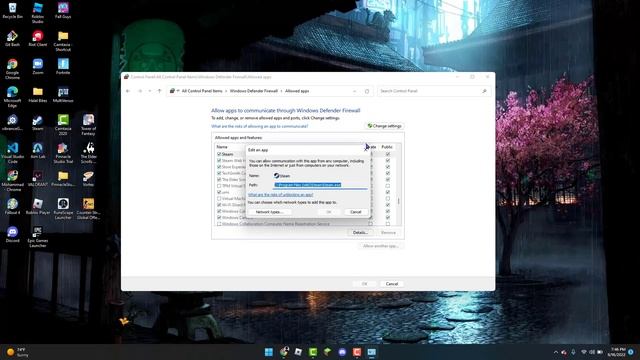Screen dimensions: 640x360
Task: Select the RuneScape Launcher desktop icon
Action: (63, 209)
